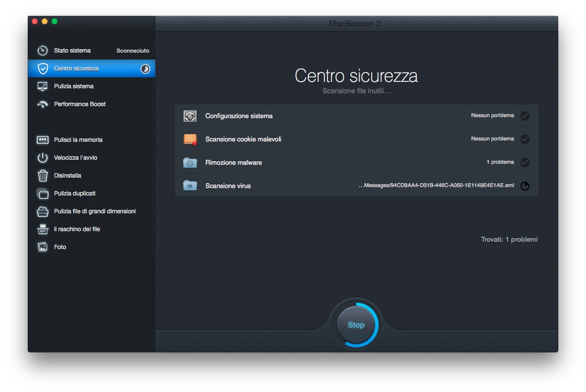
Task: Click the Configurazione sistema gear icon
Action: (x=190, y=116)
